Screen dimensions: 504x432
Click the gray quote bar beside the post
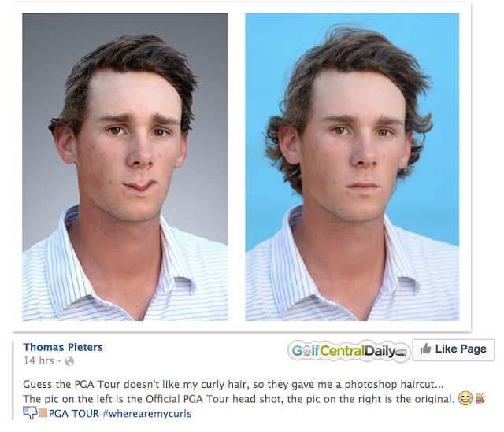point(13,380)
